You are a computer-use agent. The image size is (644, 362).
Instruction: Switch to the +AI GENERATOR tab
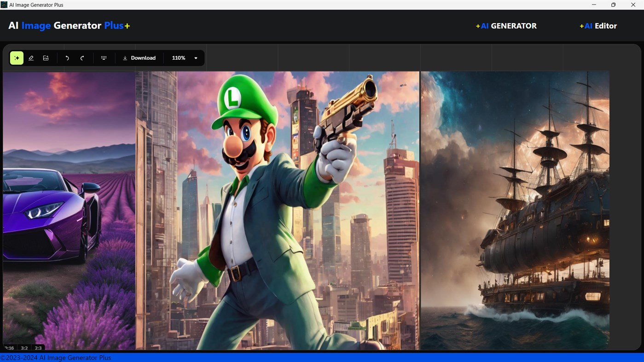coord(506,26)
